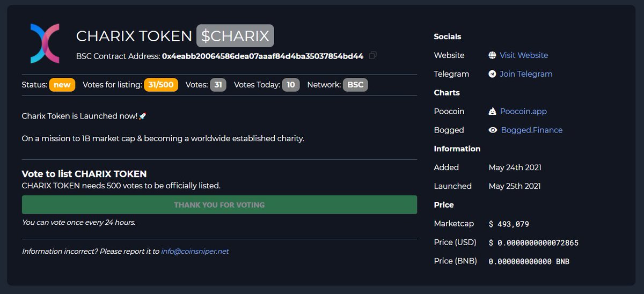Click the Thank You For Voting button
This screenshot has width=644, height=294.
[x=219, y=205]
